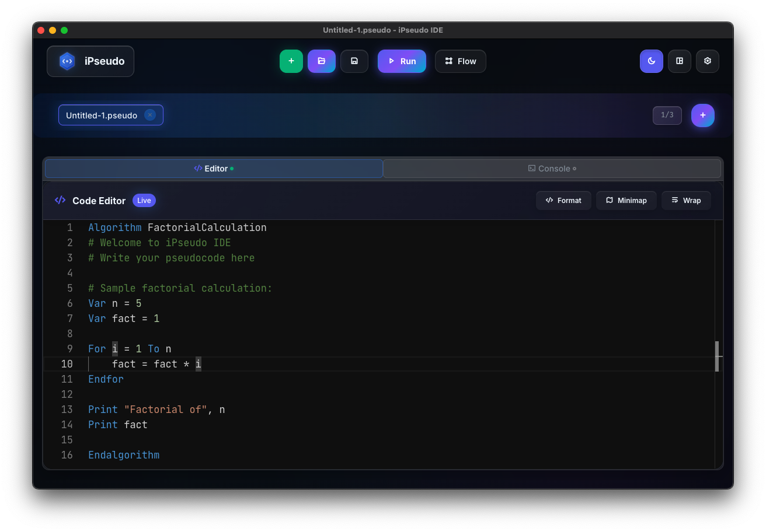Open a file with the folder icon
The width and height of the screenshot is (766, 532).
click(x=322, y=61)
